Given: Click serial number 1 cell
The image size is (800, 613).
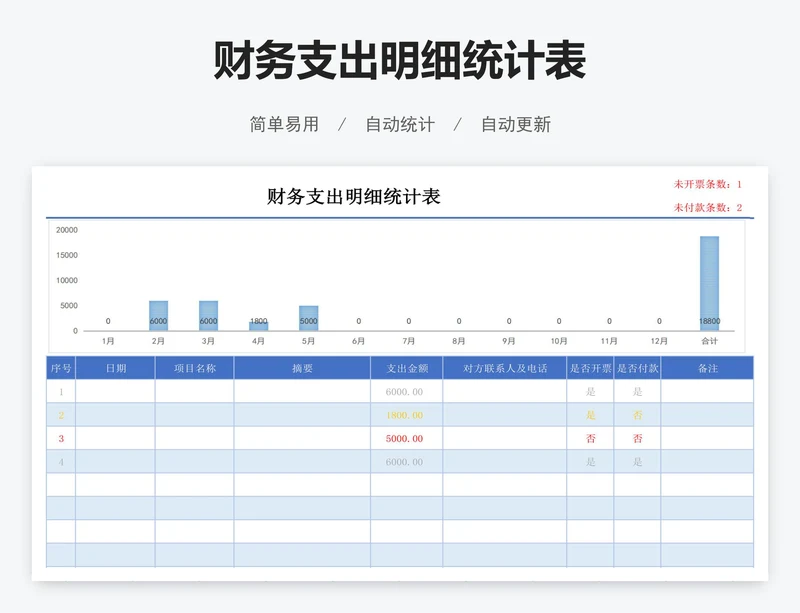Looking at the screenshot, I should click(x=61, y=391).
